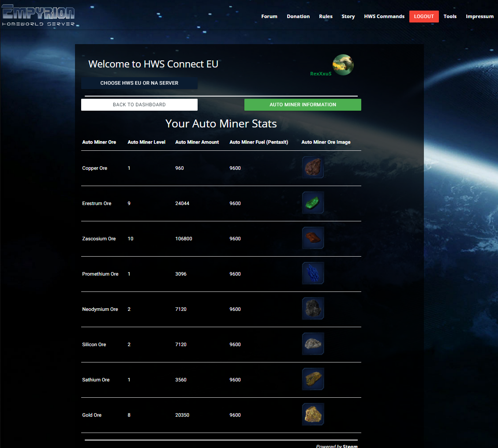Open the RexXxuS profile avatar
The width and height of the screenshot is (498, 448).
tap(343, 65)
